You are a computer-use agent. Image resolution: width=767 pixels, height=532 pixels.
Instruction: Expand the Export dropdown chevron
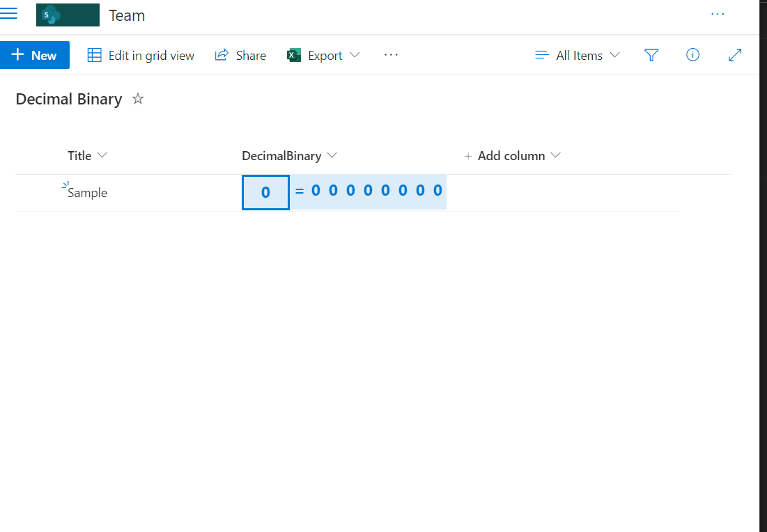coord(355,55)
